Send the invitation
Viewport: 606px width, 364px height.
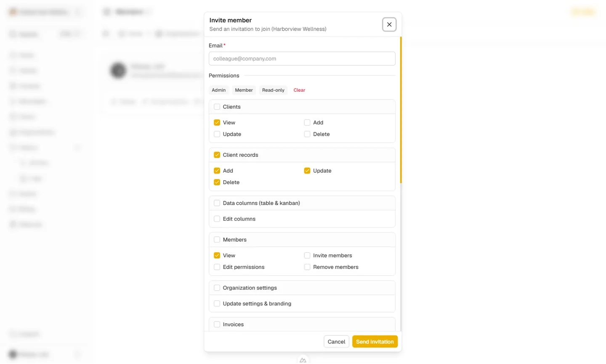point(375,342)
